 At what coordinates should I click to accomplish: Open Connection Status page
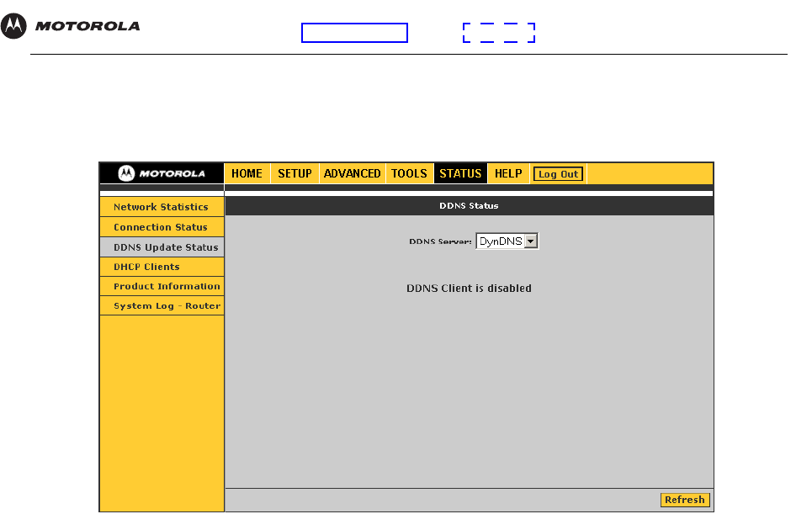tap(162, 227)
